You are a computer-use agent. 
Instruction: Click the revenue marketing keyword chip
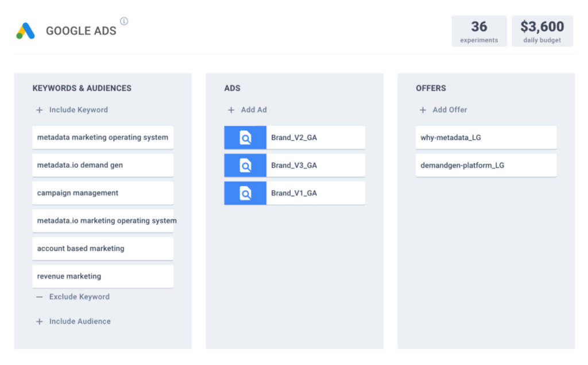(103, 276)
